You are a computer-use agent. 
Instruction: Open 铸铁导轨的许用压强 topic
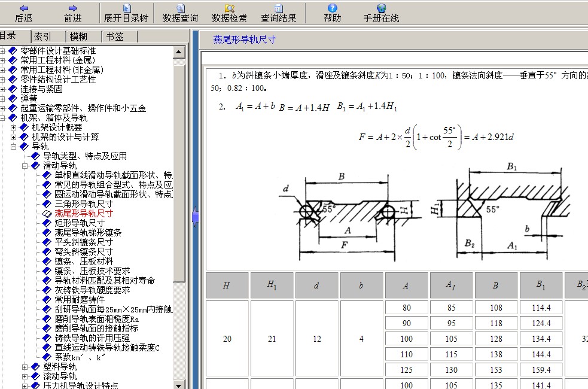coord(92,338)
